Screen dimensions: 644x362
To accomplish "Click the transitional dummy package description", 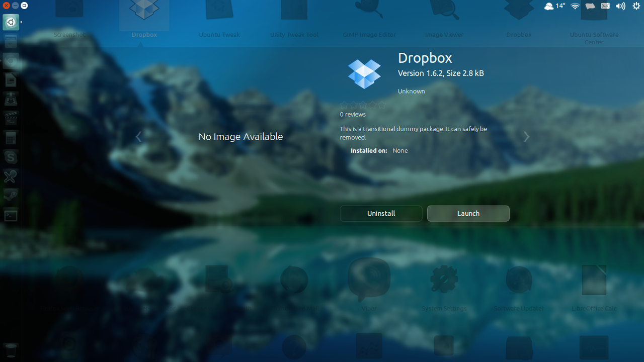I will point(414,133).
